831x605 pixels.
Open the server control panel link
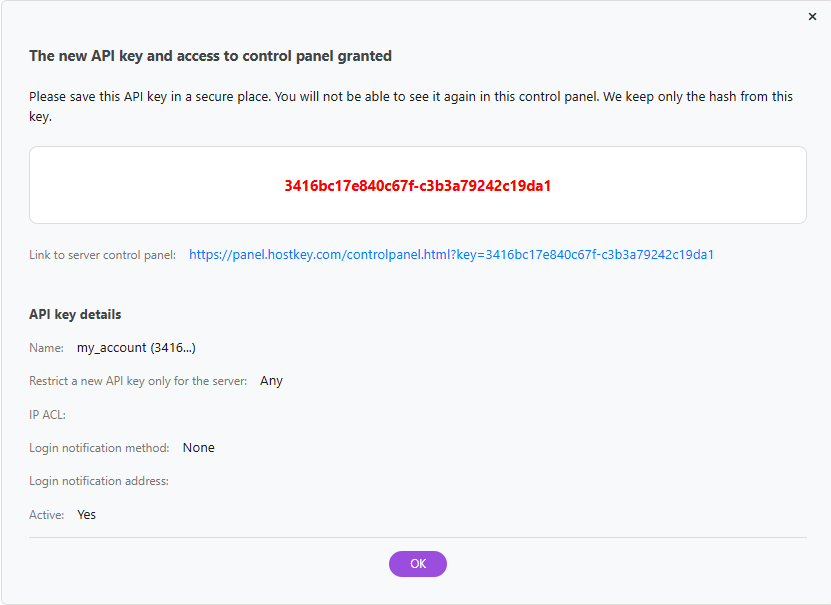[451, 255]
